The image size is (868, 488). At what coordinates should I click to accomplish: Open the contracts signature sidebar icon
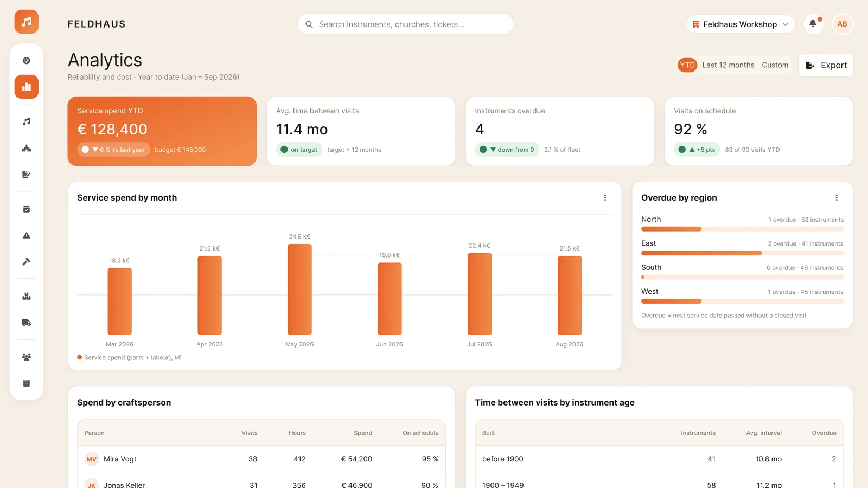(27, 175)
